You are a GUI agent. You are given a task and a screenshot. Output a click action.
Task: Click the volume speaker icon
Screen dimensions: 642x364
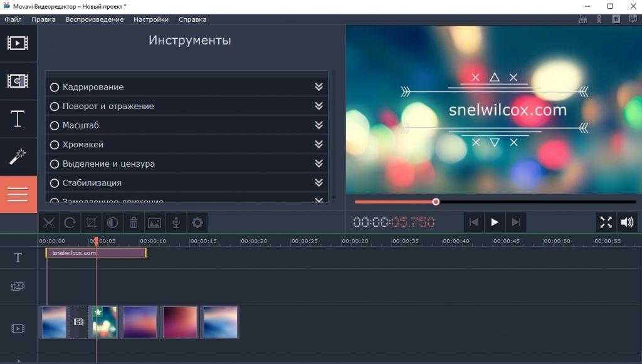tap(627, 222)
